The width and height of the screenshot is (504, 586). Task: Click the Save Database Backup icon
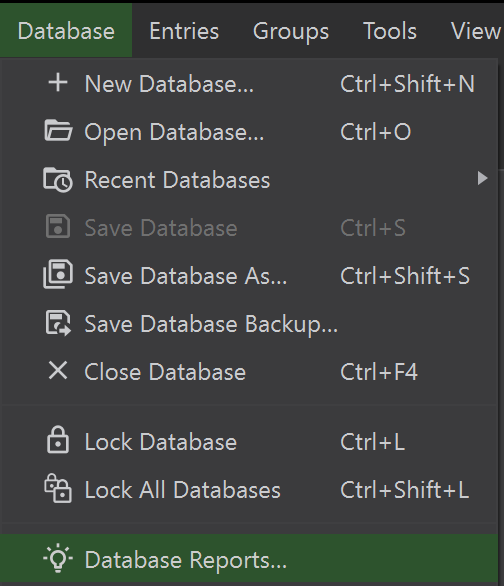[x=58, y=323]
